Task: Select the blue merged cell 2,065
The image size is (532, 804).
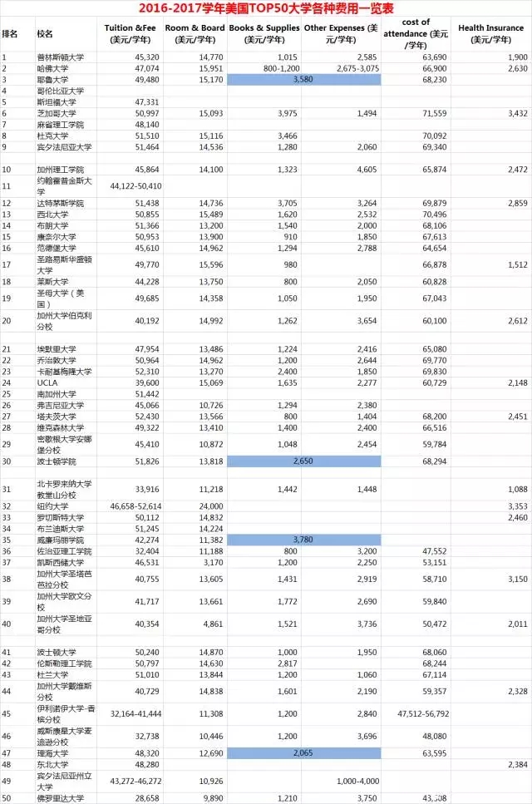Action: point(304,752)
